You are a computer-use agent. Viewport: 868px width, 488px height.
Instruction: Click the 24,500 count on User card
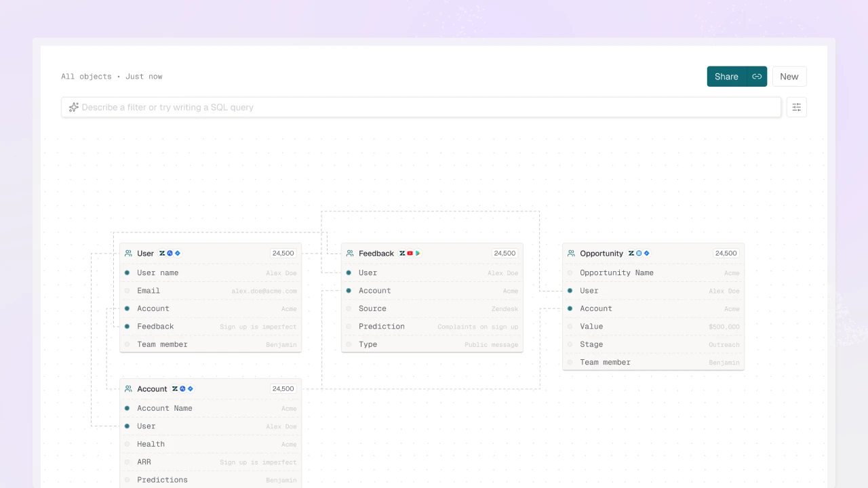click(x=283, y=253)
